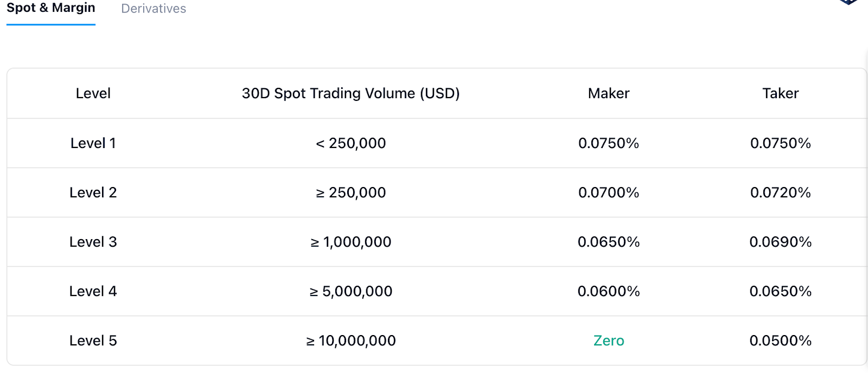Select the Level 3 row label
Viewport: 868px width, 373px height.
pyautogui.click(x=93, y=242)
